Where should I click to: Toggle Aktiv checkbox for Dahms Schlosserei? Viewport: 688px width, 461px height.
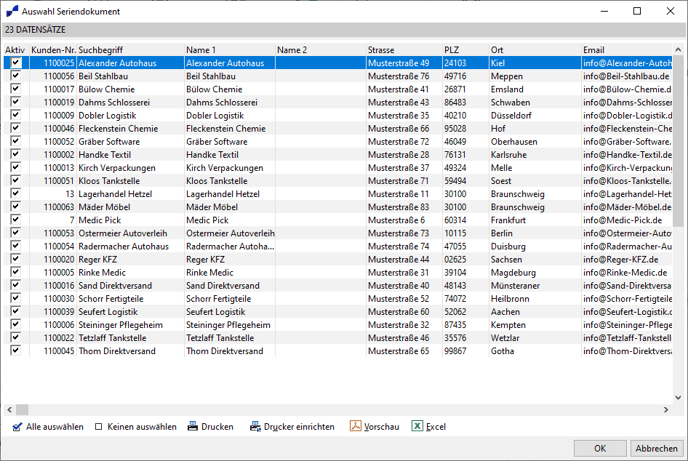(15, 102)
